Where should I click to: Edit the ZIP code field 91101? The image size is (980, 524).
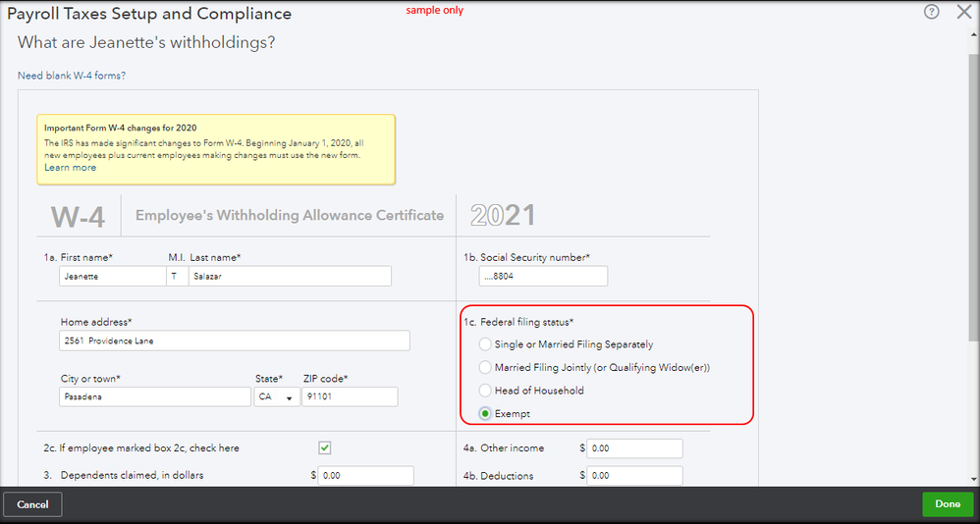tap(350, 396)
